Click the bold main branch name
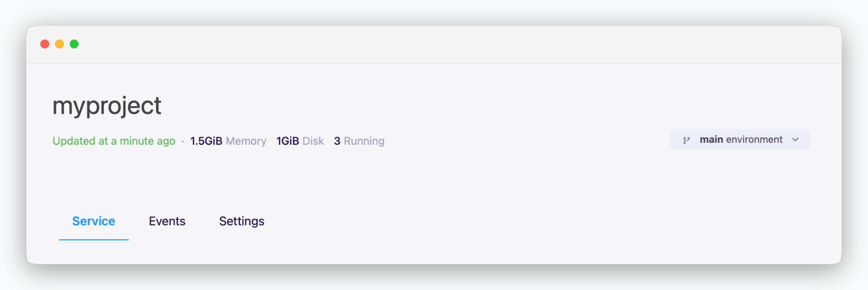Screen dimensions: 868x290 [x=711, y=139]
